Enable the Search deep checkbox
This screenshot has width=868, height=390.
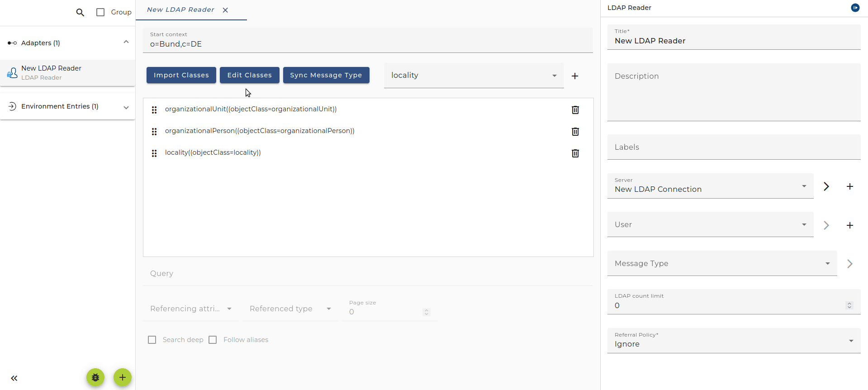pos(152,340)
